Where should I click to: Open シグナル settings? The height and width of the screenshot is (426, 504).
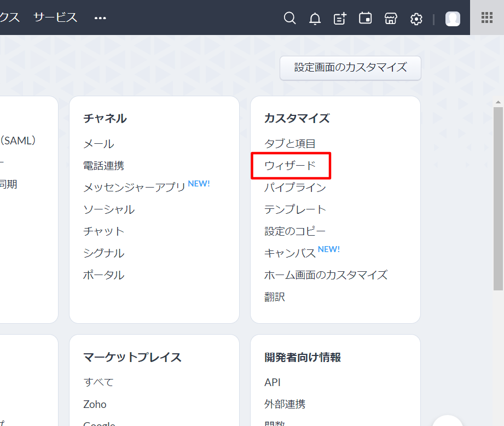tap(103, 253)
